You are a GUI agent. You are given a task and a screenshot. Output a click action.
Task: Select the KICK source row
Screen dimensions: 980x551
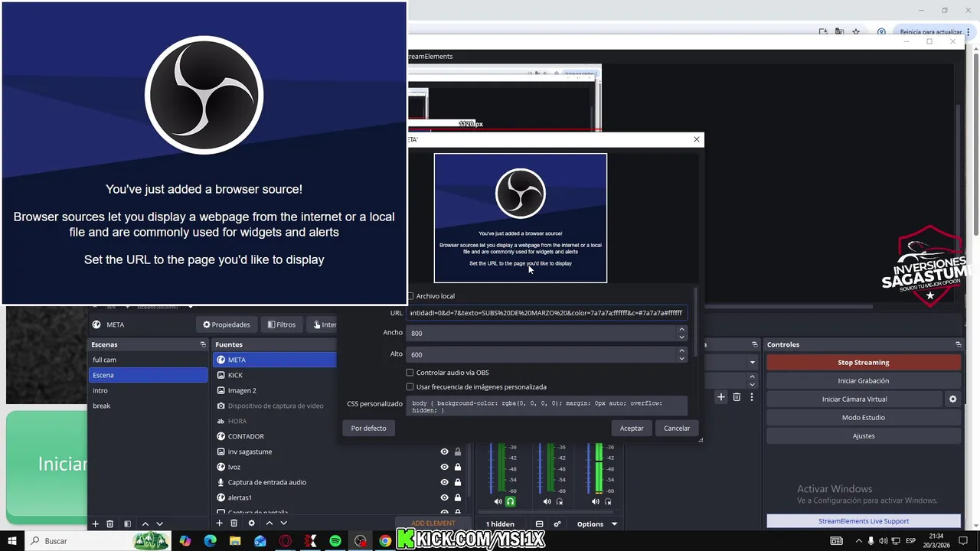(275, 375)
